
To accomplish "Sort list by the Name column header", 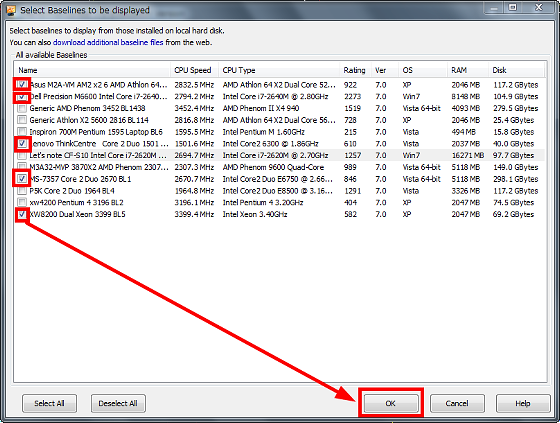I will click(92, 70).
